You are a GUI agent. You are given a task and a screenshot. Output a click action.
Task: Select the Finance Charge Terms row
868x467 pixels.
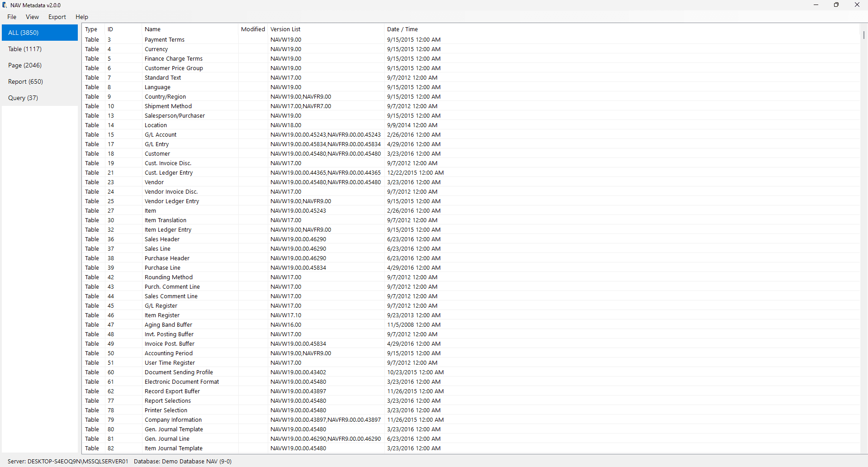pos(471,58)
